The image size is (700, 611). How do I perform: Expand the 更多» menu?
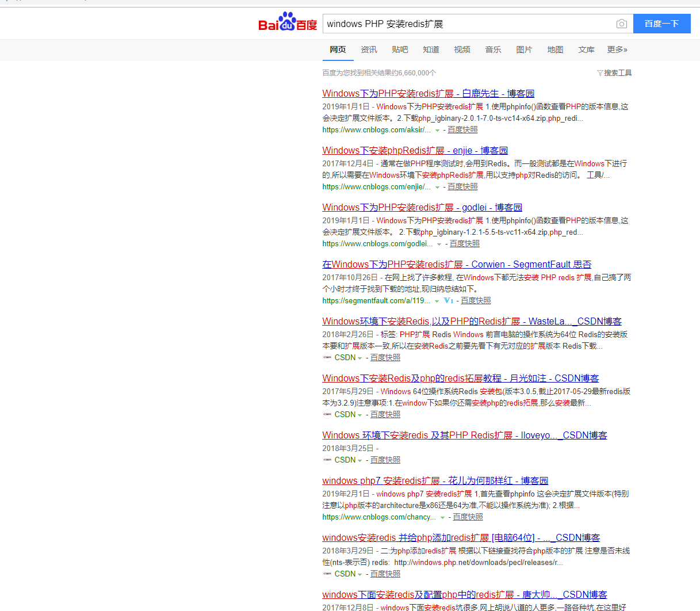coord(617,49)
